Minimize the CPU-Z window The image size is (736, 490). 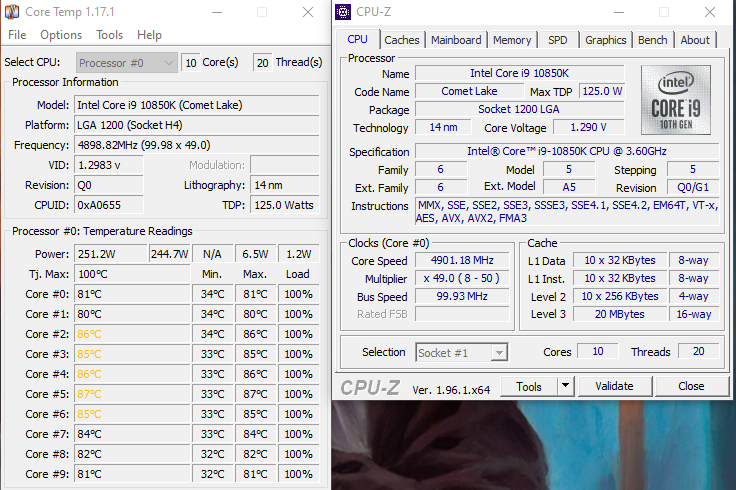pyautogui.click(x=619, y=12)
